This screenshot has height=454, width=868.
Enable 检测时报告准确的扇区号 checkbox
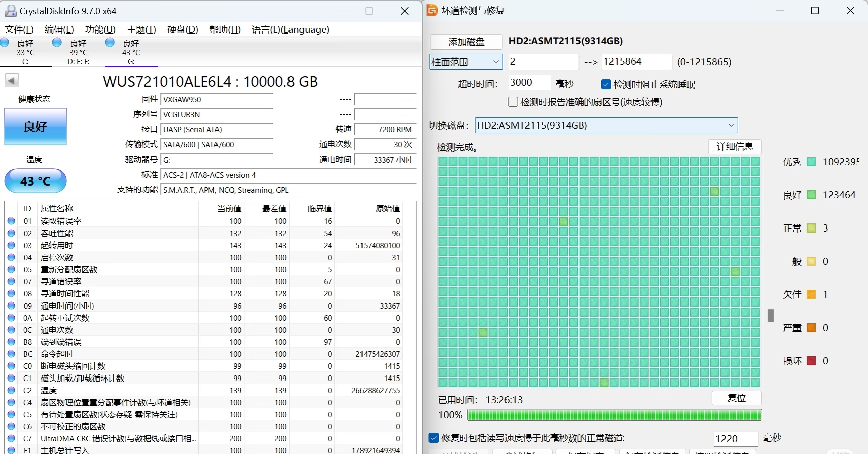(513, 102)
